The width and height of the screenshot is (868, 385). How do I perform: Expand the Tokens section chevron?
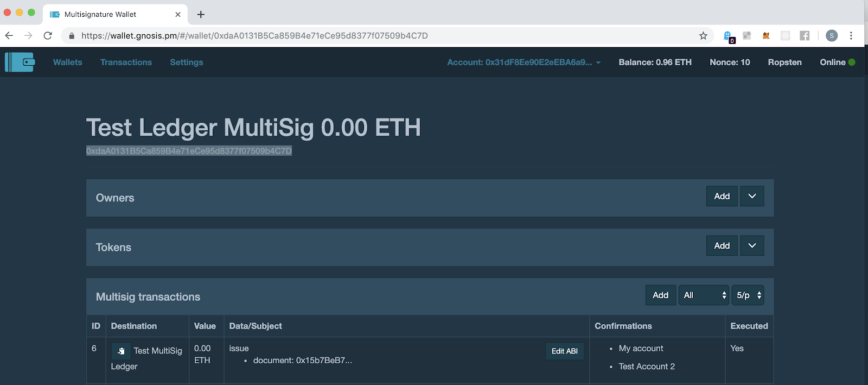[752, 245]
